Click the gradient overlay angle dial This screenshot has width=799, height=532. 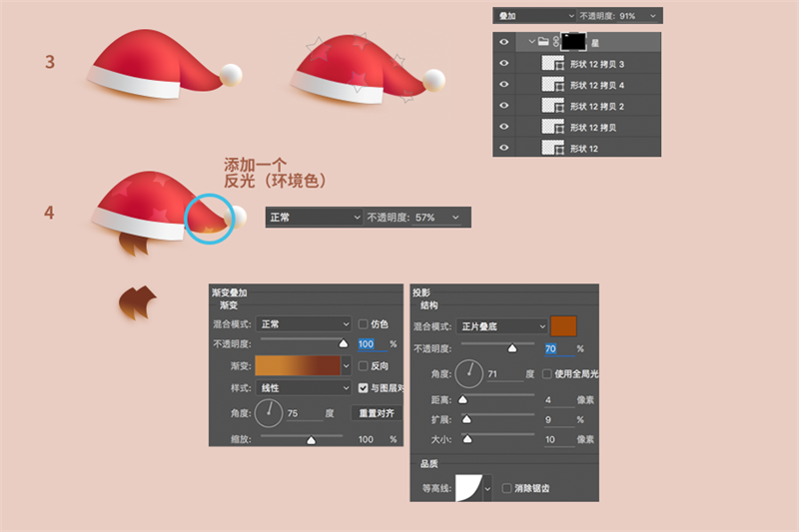(269, 413)
